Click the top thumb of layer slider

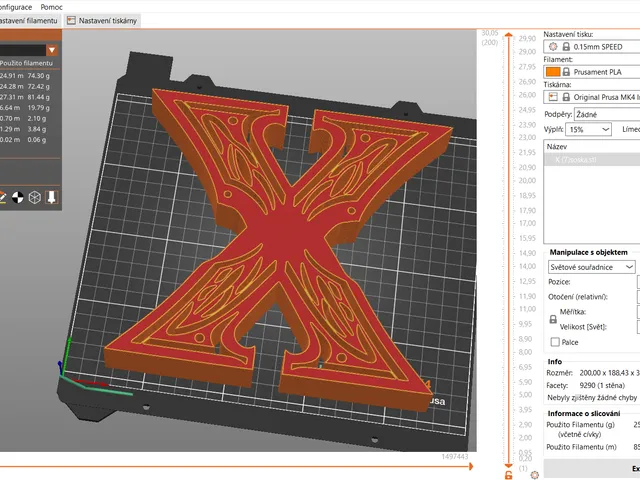(x=509, y=35)
